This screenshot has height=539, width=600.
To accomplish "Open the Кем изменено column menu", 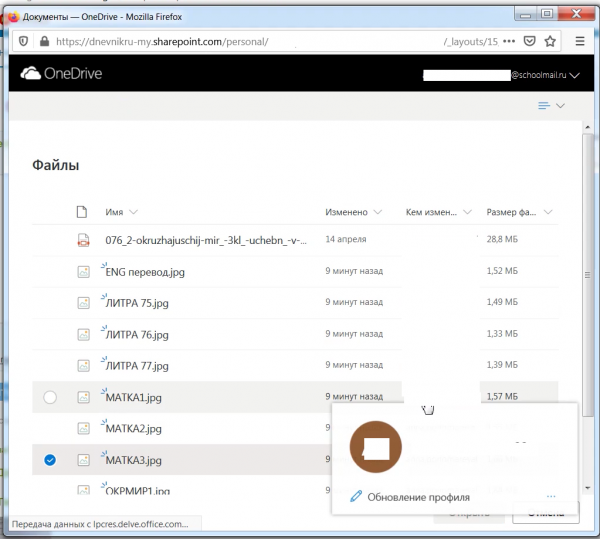I will (465, 212).
